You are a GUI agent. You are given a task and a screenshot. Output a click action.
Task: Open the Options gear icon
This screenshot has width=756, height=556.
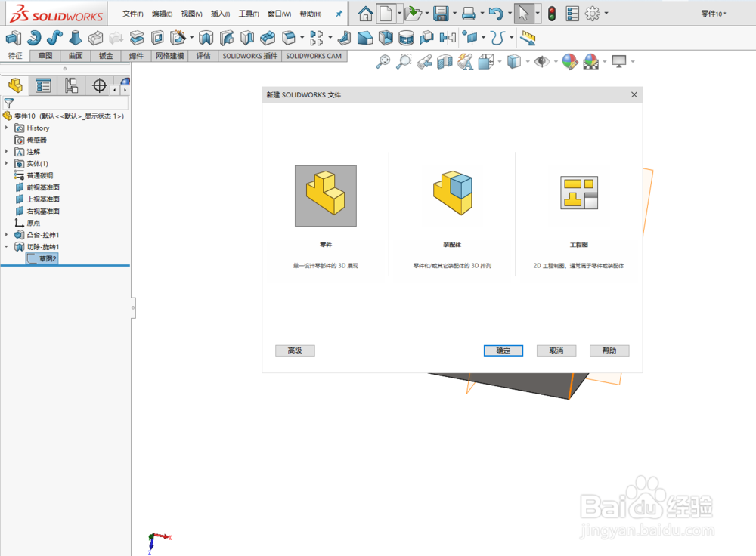(592, 14)
